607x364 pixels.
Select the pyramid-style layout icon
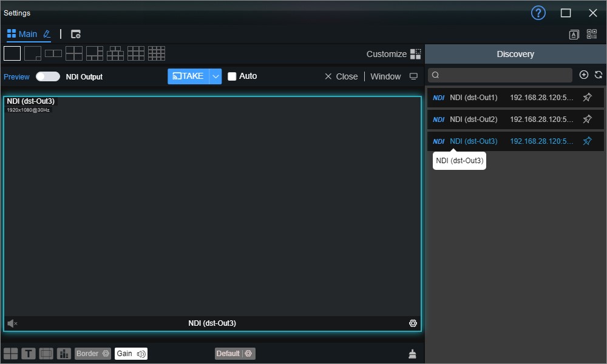click(x=115, y=53)
